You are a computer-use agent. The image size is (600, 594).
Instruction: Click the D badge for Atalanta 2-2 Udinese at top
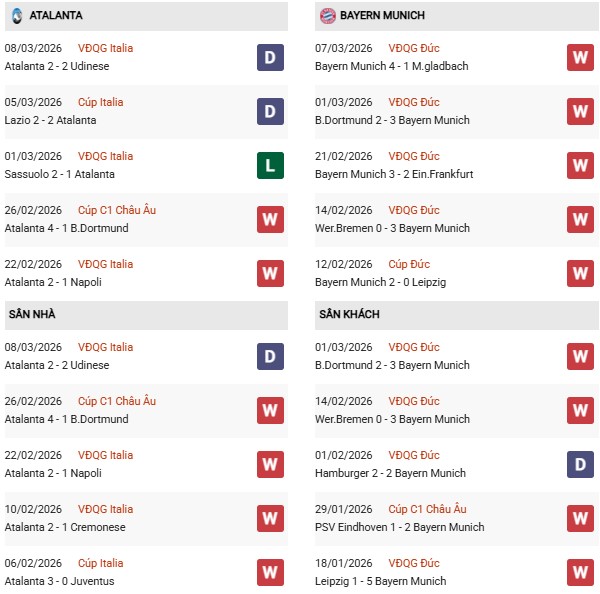click(x=270, y=57)
